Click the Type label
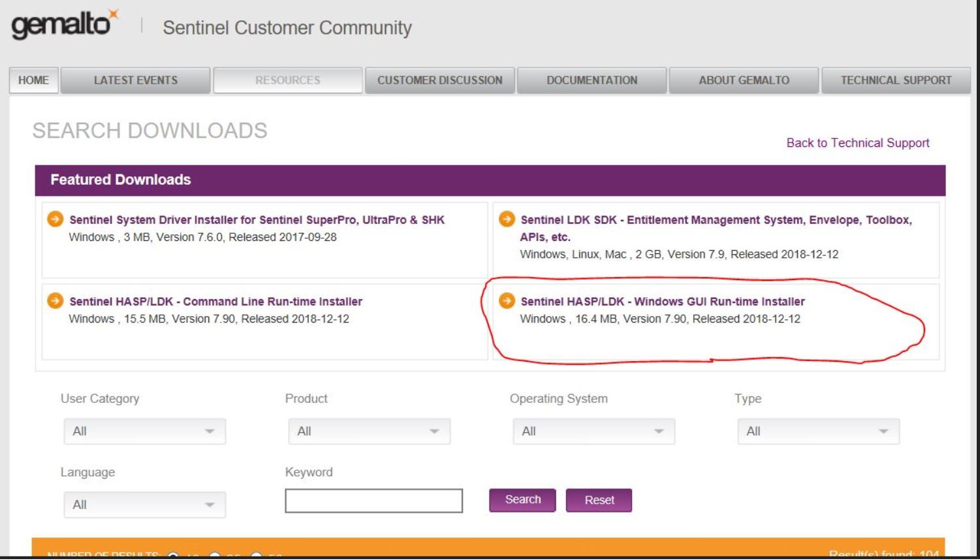The width and height of the screenshot is (980, 559). click(748, 398)
